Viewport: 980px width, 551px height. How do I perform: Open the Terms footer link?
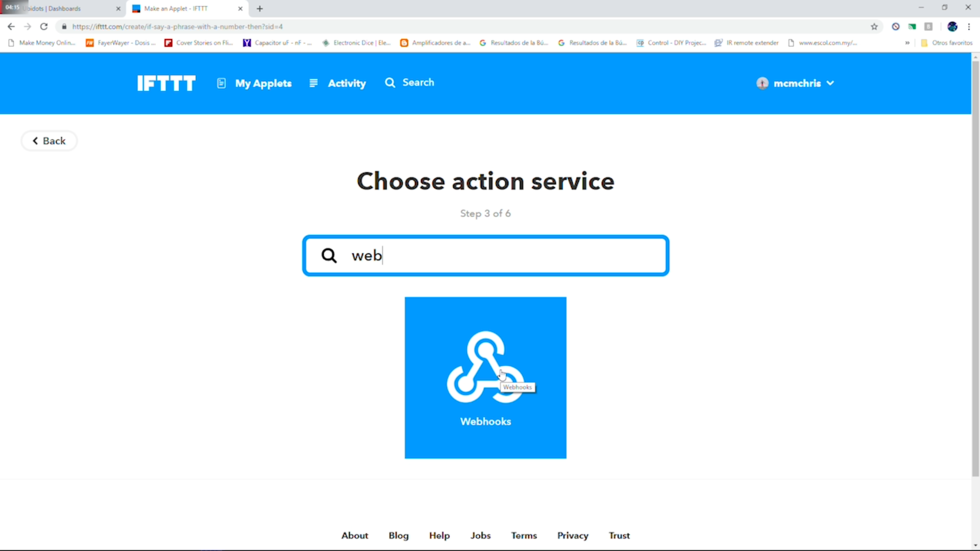tap(524, 535)
